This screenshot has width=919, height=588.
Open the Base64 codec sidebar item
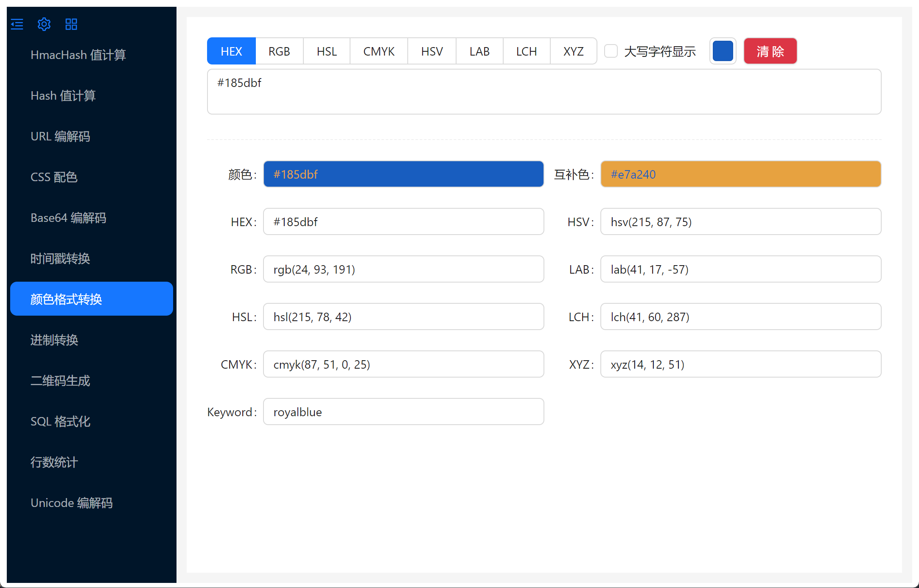coord(68,218)
